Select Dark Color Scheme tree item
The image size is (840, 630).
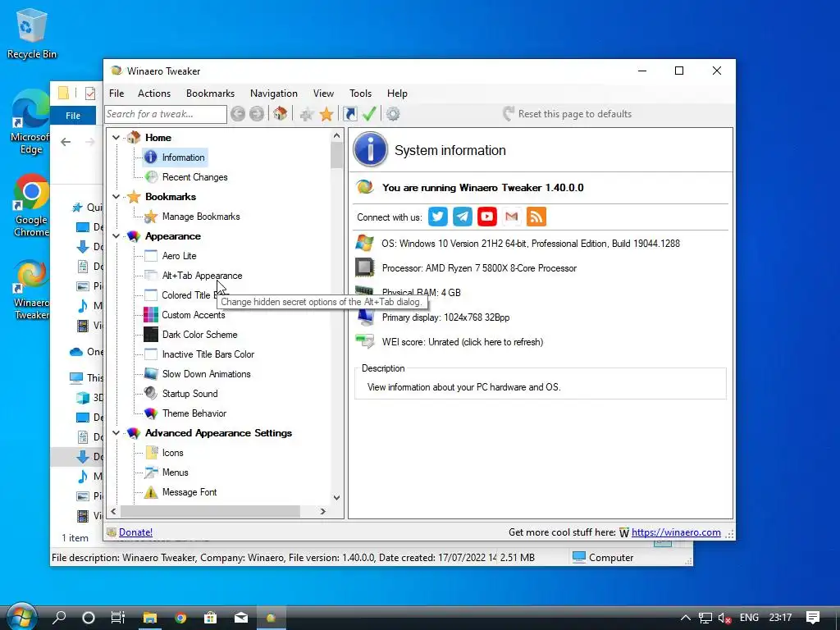tap(199, 335)
